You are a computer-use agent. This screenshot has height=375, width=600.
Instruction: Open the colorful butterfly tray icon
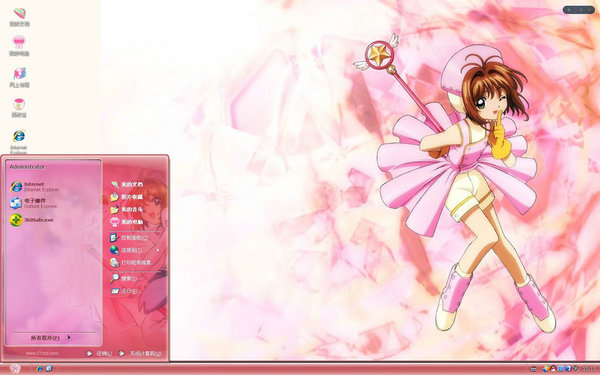pyautogui.click(x=546, y=369)
